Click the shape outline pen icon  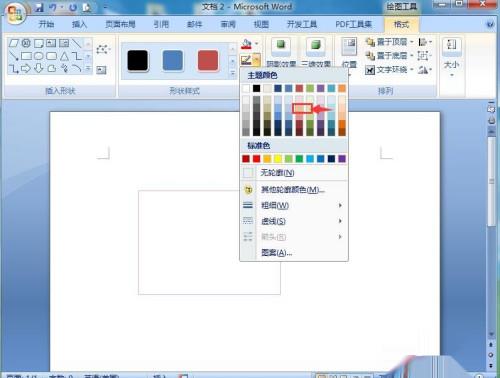tap(246, 60)
